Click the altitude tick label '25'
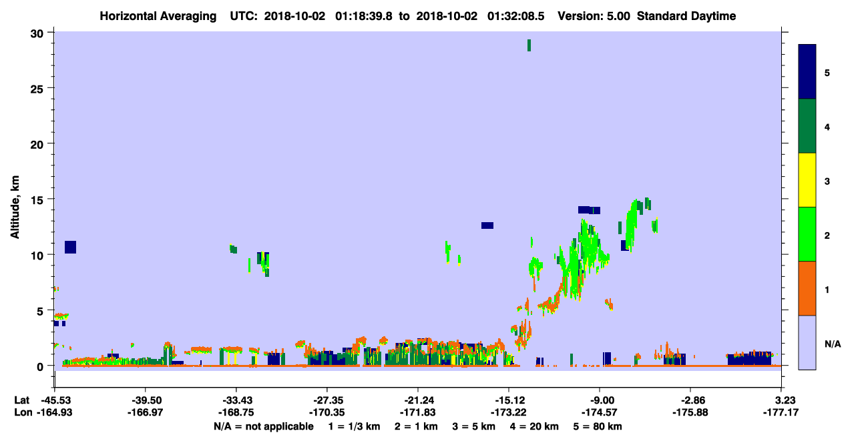 point(39,88)
